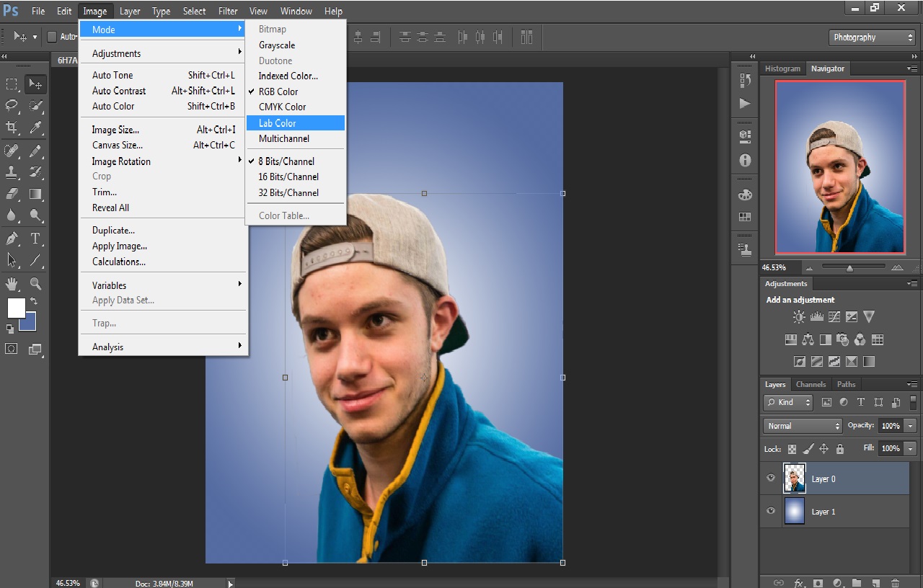Open the Layers panel options menu
Screen dimensions: 923x588
[x=913, y=384]
